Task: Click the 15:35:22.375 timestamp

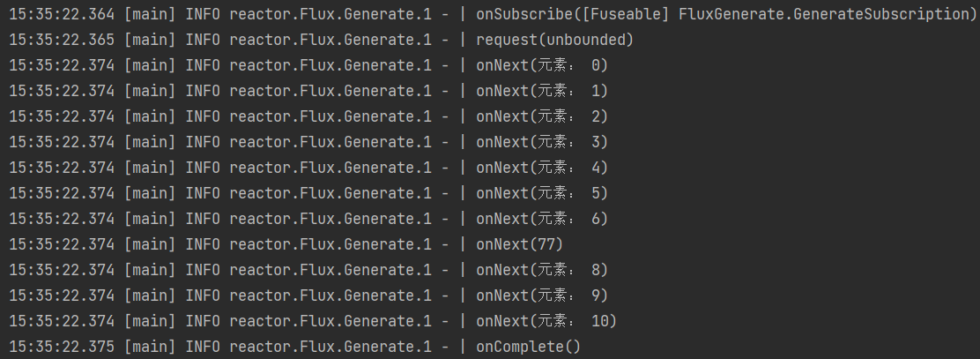Action: click(62, 347)
